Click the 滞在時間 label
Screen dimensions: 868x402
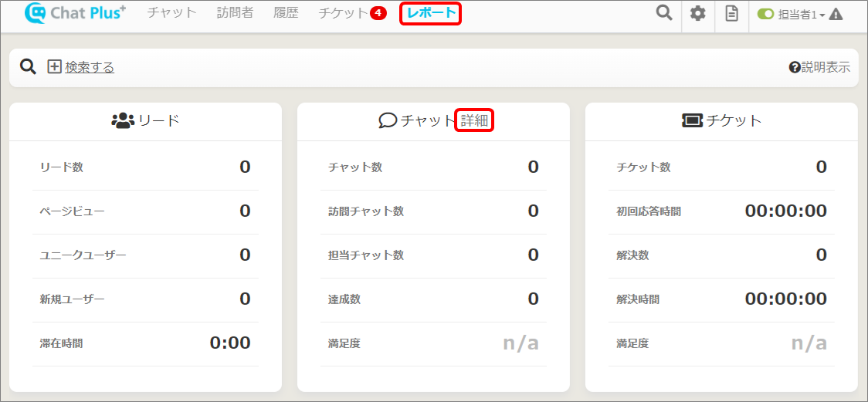click(x=62, y=343)
